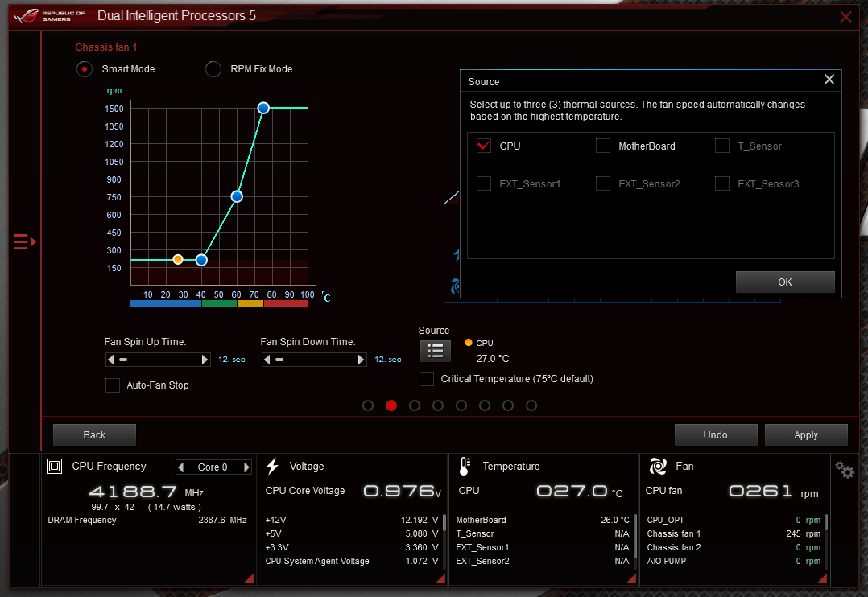868x597 pixels.
Task: Expand the Temperature panel corner triangle
Action: [631, 578]
